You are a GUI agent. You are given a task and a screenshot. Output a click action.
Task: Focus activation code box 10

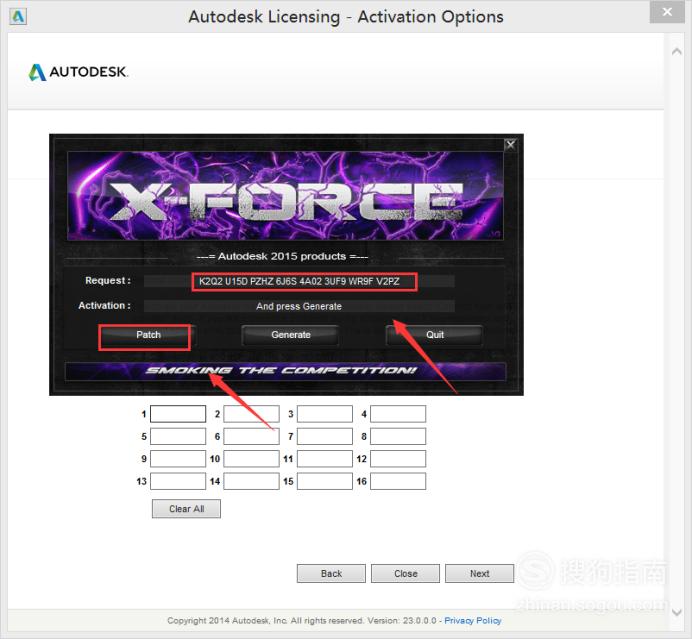(x=252, y=459)
